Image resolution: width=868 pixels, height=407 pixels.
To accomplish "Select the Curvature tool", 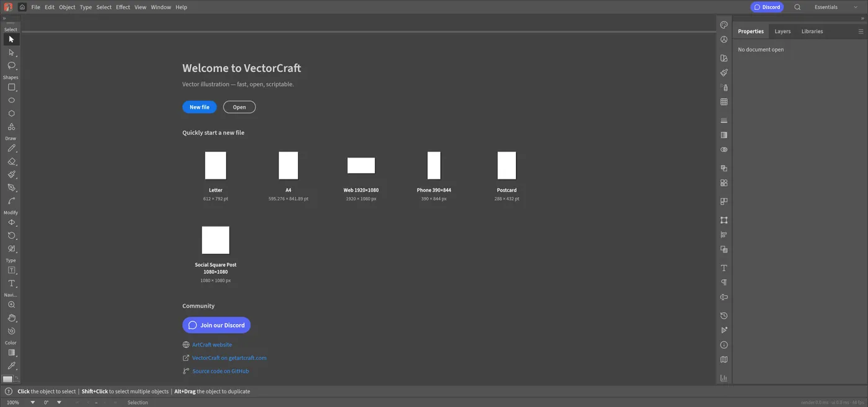I will 11,201.
